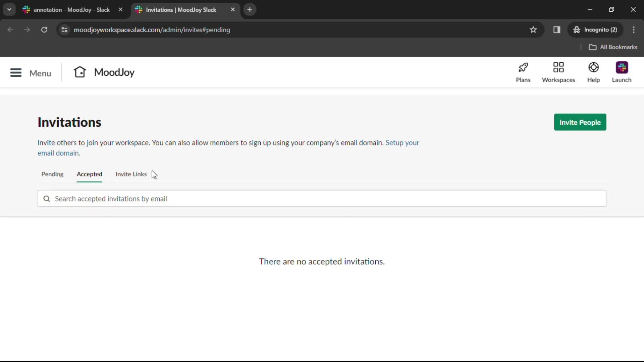Viewport: 644px width, 362px height.
Task: Open the browser extensions dropdown
Action: pos(556,29)
